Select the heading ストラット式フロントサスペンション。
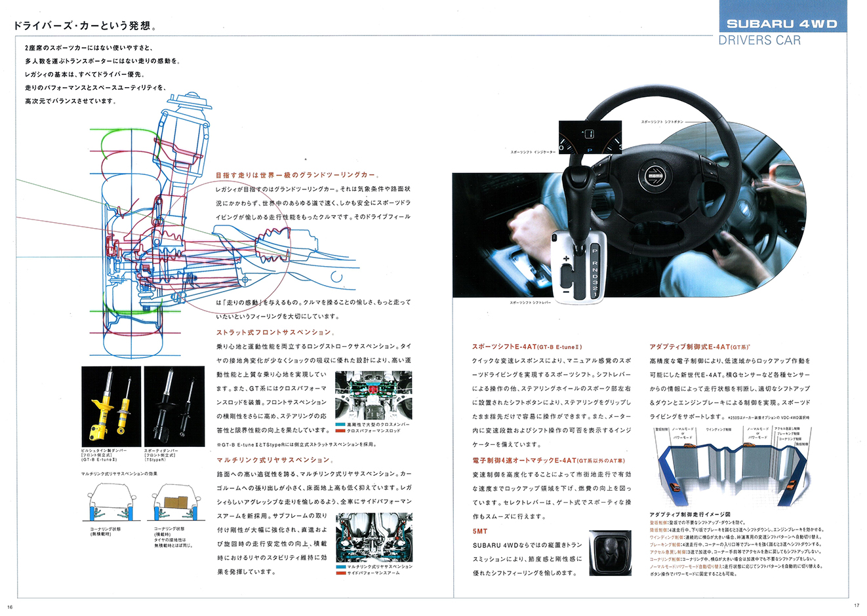The width and height of the screenshot is (867, 616). pyautogui.click(x=277, y=332)
